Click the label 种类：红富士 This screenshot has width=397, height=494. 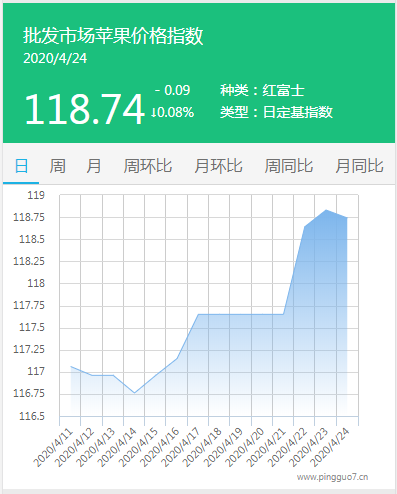262,90
